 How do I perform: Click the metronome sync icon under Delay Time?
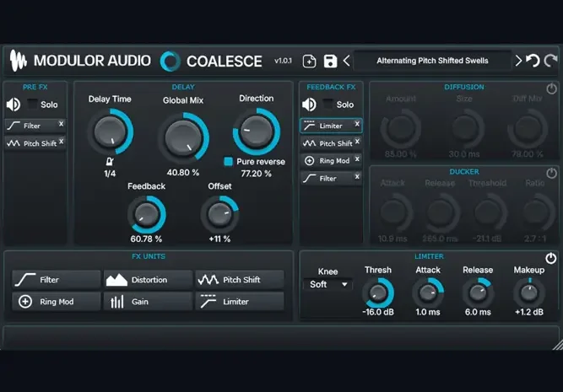click(110, 161)
